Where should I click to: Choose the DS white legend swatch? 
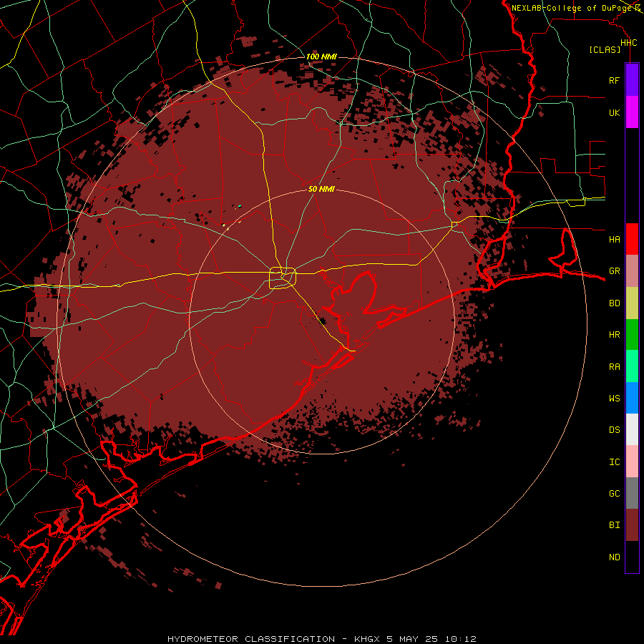point(632,429)
